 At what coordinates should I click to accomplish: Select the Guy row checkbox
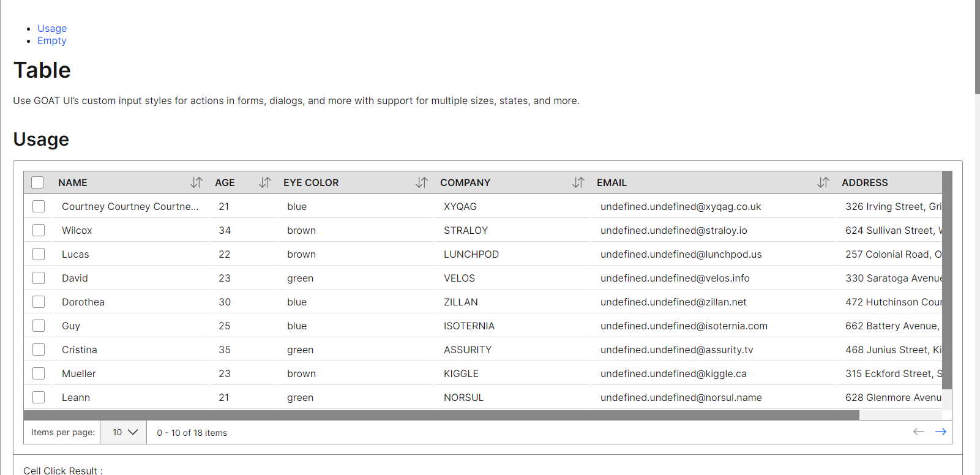coord(39,326)
